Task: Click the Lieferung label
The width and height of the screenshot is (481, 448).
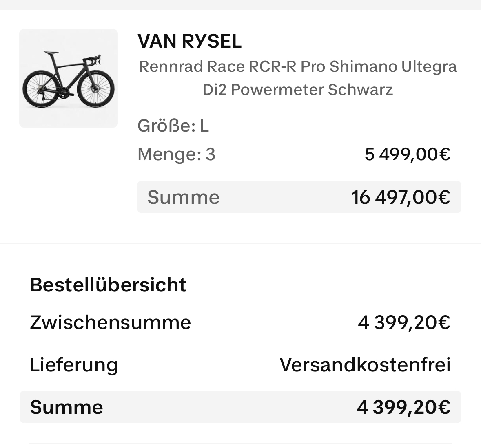Action: point(74,365)
